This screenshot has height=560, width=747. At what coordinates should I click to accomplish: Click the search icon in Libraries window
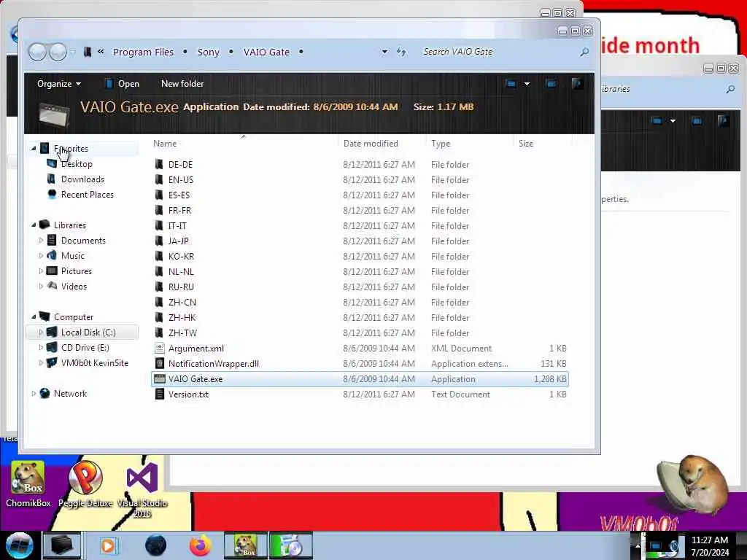[x=729, y=89]
